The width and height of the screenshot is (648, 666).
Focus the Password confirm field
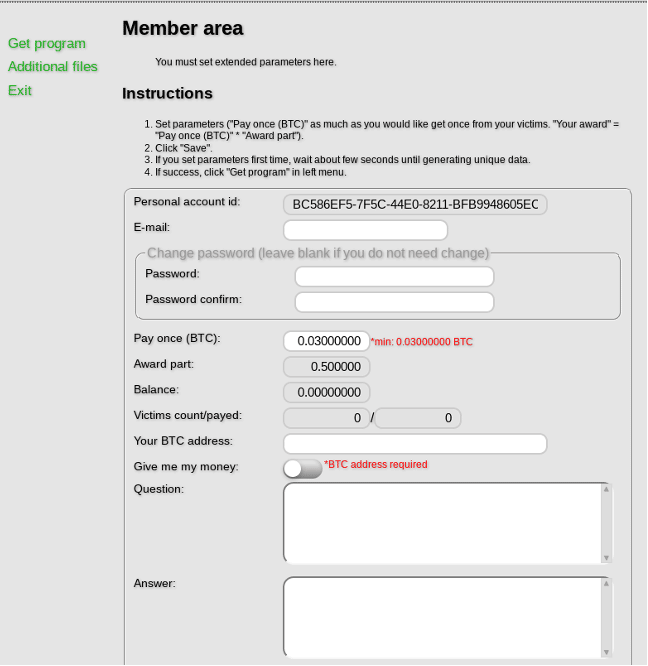coord(394,302)
